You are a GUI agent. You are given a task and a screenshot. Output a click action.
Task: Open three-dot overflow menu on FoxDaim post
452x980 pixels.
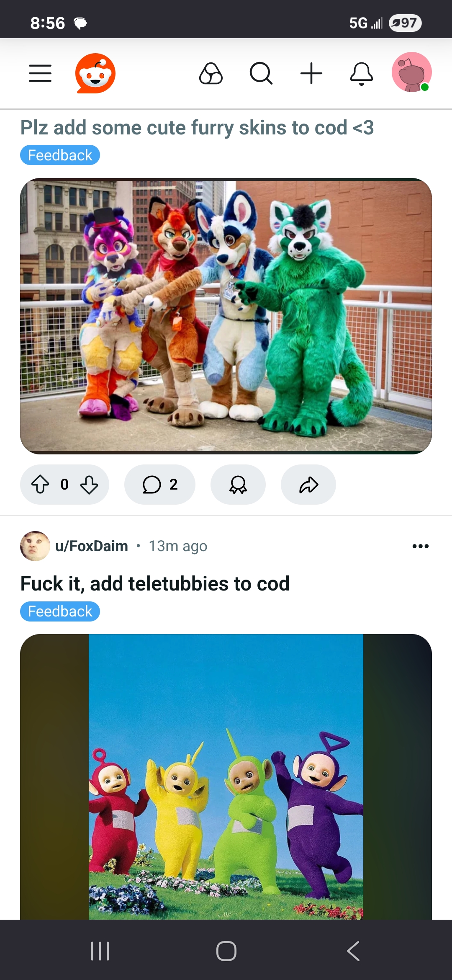tap(421, 546)
